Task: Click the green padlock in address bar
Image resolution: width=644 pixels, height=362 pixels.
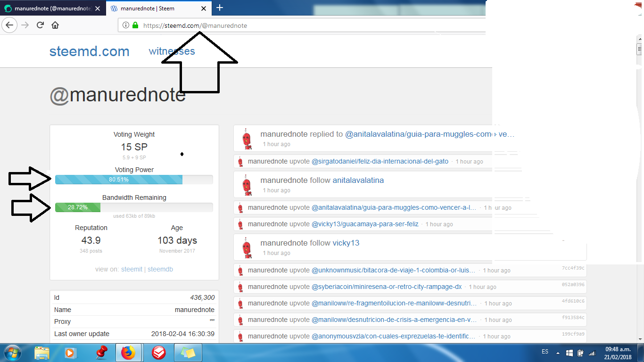Action: coord(135,25)
